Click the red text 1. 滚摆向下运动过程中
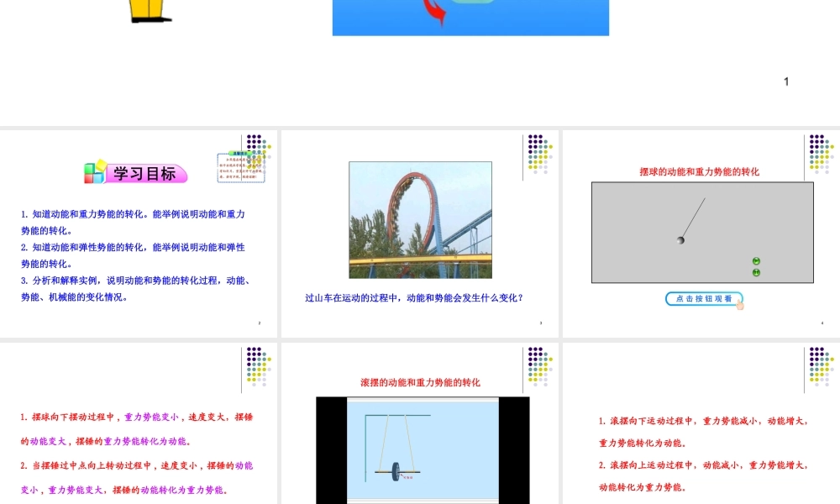Viewport: 840px width, 504px height. click(x=703, y=422)
